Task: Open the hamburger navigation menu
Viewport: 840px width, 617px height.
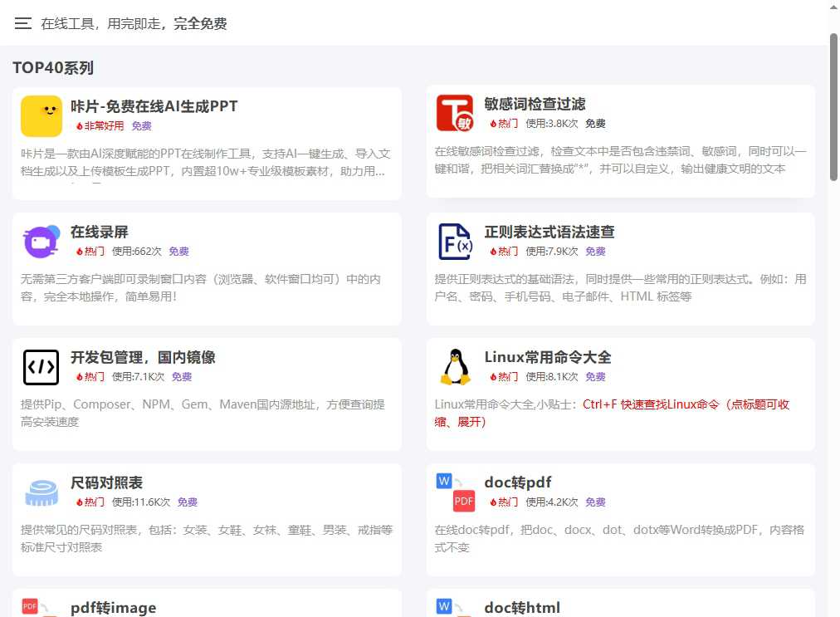Action: pos(22,23)
